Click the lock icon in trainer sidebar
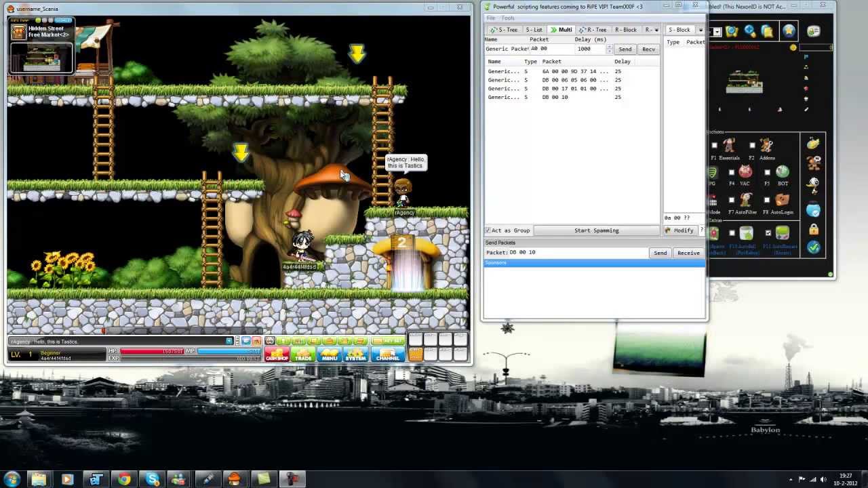The height and width of the screenshot is (488, 868). pyautogui.click(x=814, y=230)
